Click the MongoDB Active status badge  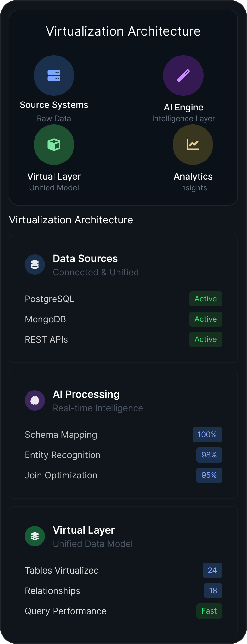pyautogui.click(x=206, y=319)
